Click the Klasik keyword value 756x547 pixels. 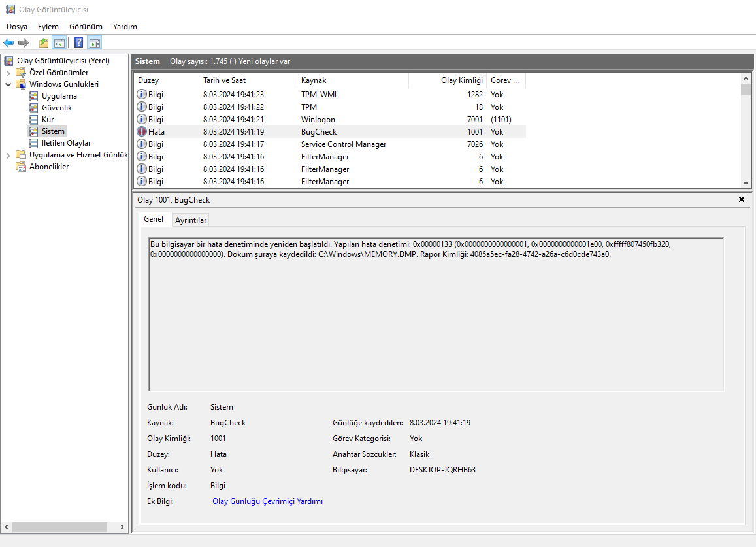tap(419, 454)
